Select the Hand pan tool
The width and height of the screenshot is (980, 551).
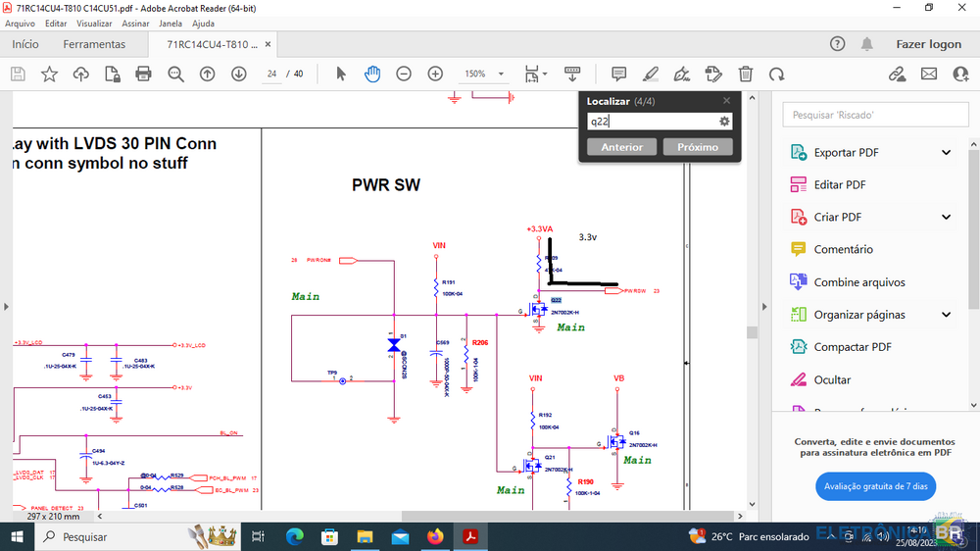(x=372, y=75)
